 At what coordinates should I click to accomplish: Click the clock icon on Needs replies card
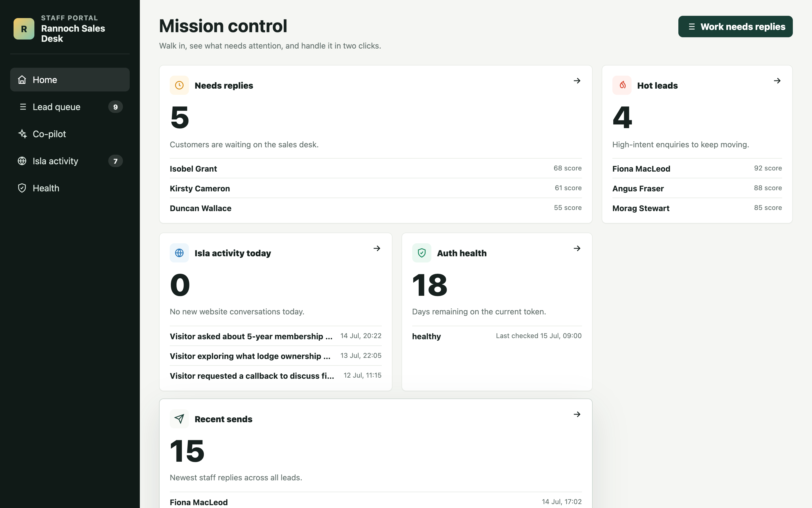coord(179,85)
